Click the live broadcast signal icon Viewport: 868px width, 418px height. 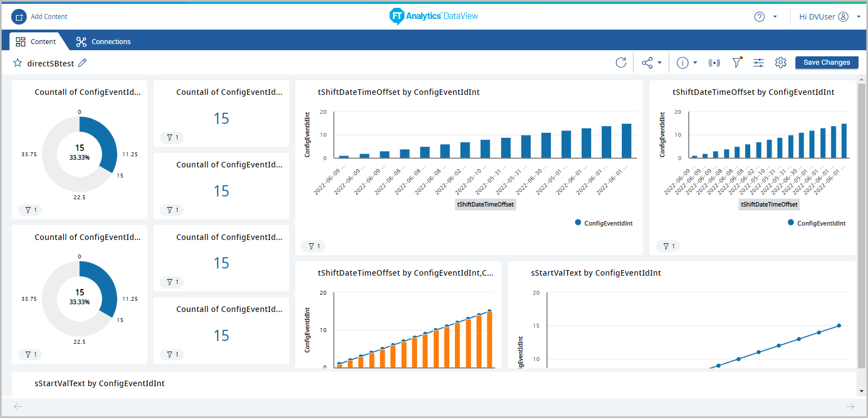(x=714, y=63)
